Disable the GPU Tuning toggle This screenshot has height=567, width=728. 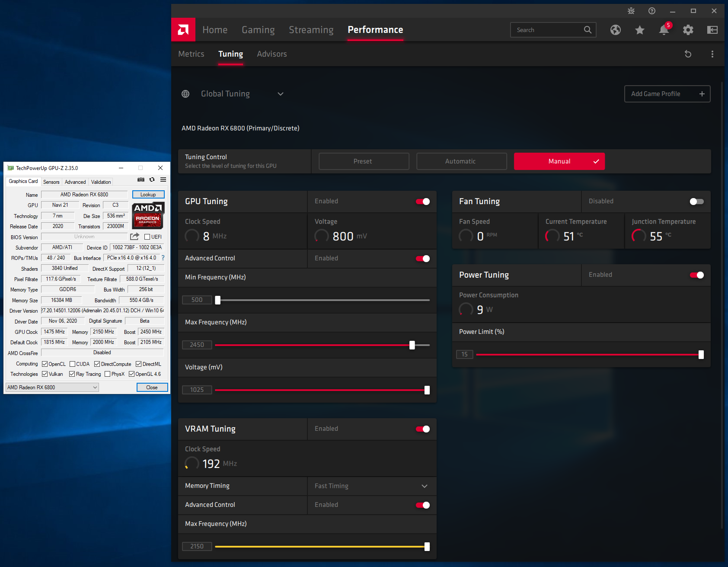[423, 202]
